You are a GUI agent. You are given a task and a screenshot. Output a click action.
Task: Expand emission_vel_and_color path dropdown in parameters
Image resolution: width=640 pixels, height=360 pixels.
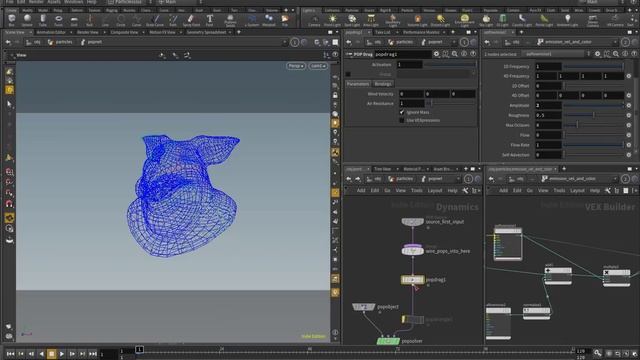pyautogui.click(x=615, y=42)
